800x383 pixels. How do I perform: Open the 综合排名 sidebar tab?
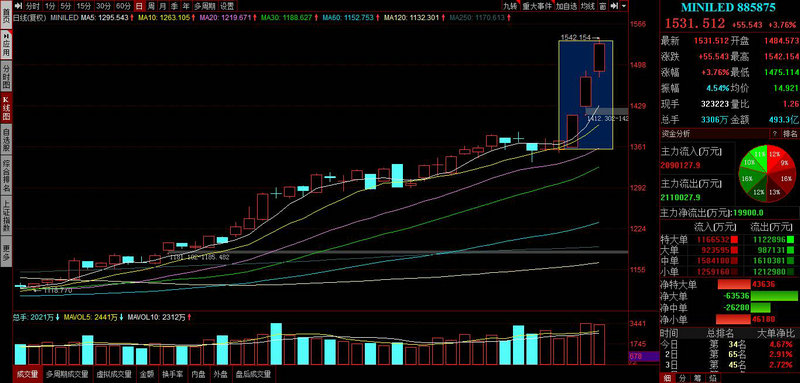click(x=7, y=176)
